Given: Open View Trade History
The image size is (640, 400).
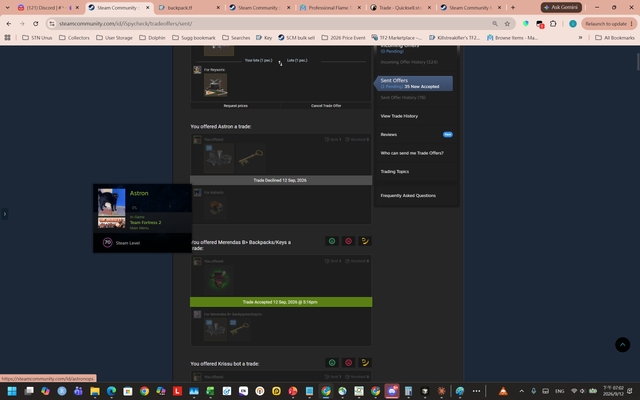Looking at the screenshot, I should tap(399, 116).
